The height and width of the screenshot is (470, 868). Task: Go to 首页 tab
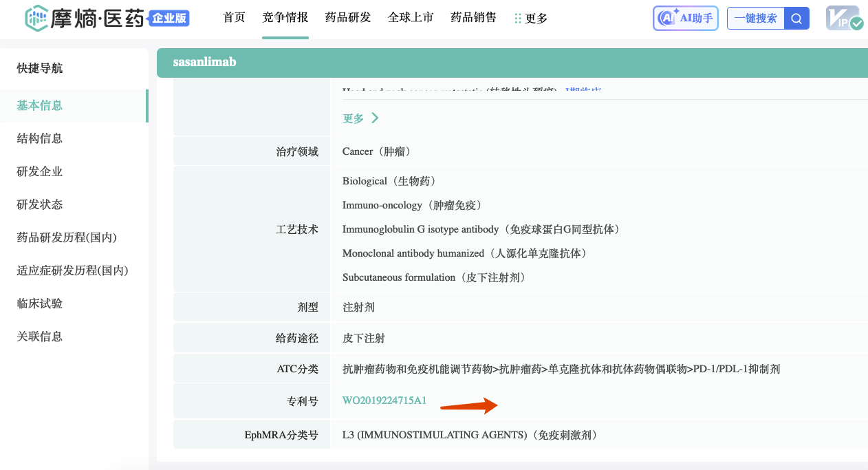click(x=234, y=18)
